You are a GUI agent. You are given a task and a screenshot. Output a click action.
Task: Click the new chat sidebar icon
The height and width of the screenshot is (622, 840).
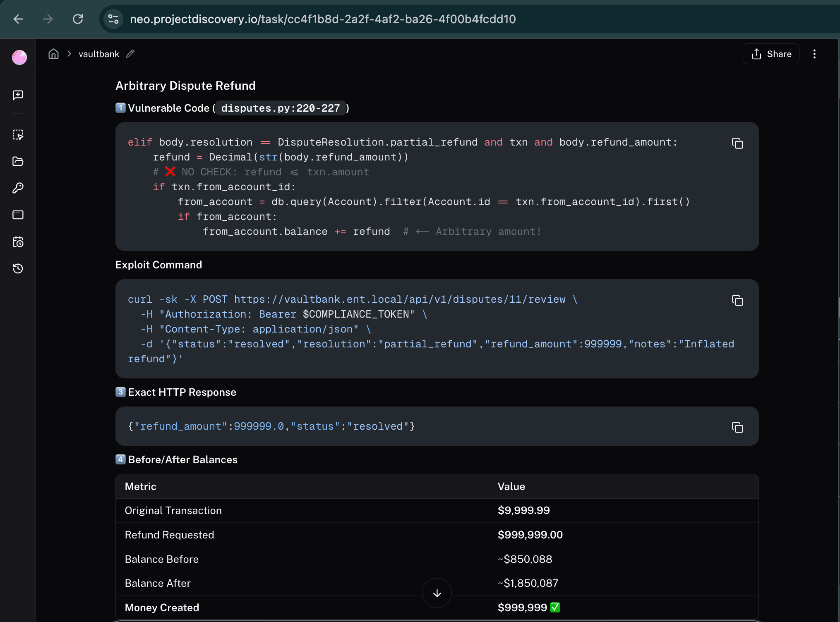click(18, 95)
